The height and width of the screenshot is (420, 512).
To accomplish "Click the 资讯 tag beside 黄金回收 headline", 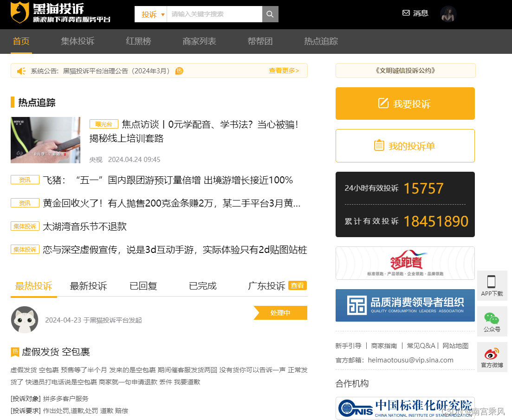I will 25,203.
